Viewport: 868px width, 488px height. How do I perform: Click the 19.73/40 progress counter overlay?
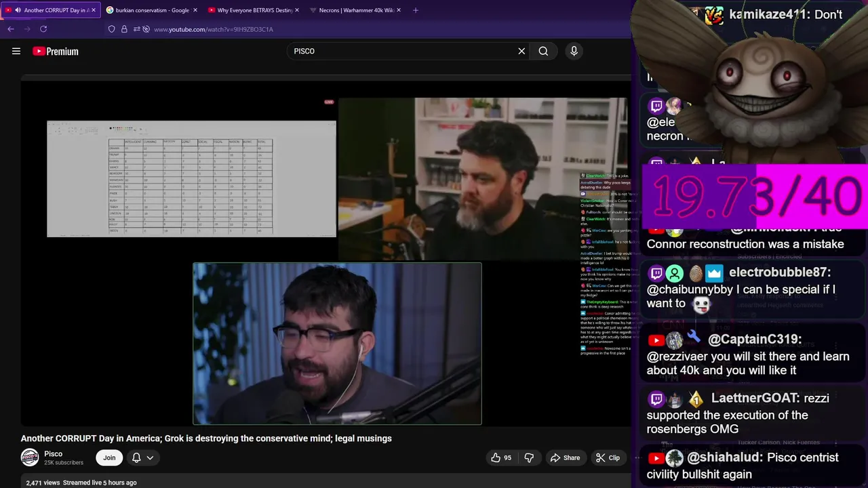(755, 197)
